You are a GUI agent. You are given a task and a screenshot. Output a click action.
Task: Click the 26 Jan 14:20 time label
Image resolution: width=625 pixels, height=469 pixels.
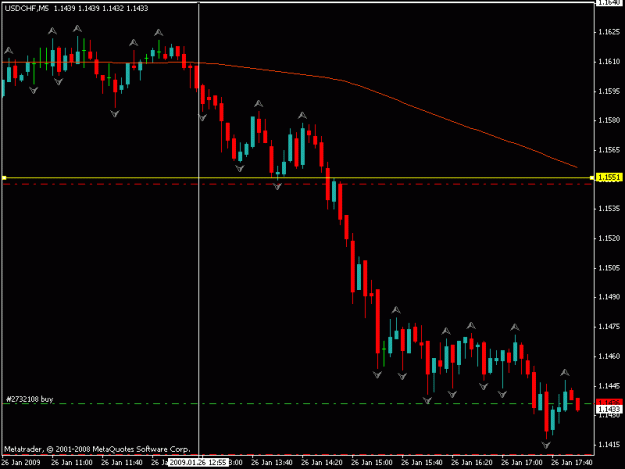click(x=322, y=463)
